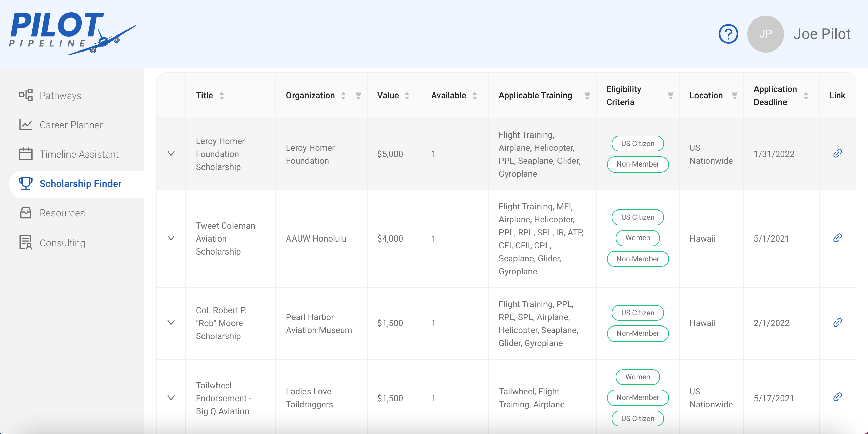This screenshot has width=868, height=434.
Task: Click the Pilot Pipeline logo
Action: pyautogui.click(x=73, y=33)
